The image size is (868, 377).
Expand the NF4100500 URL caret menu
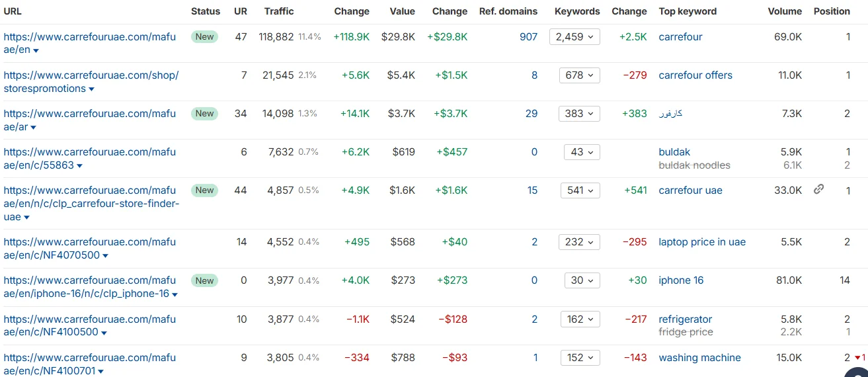(x=104, y=333)
